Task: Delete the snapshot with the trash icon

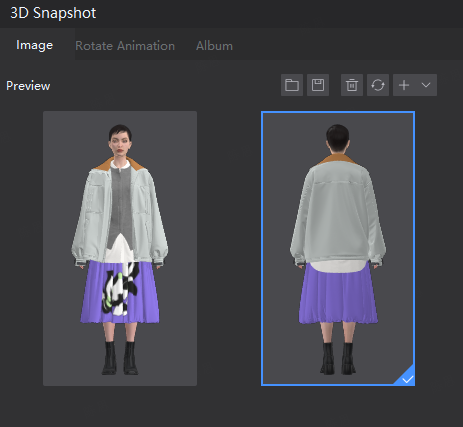Action: point(352,85)
